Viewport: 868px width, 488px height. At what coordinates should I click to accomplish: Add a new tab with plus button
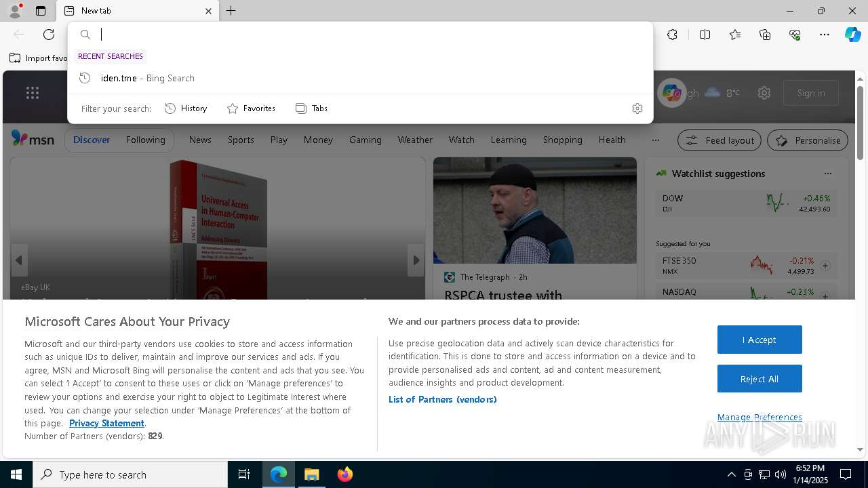pyautogui.click(x=231, y=11)
